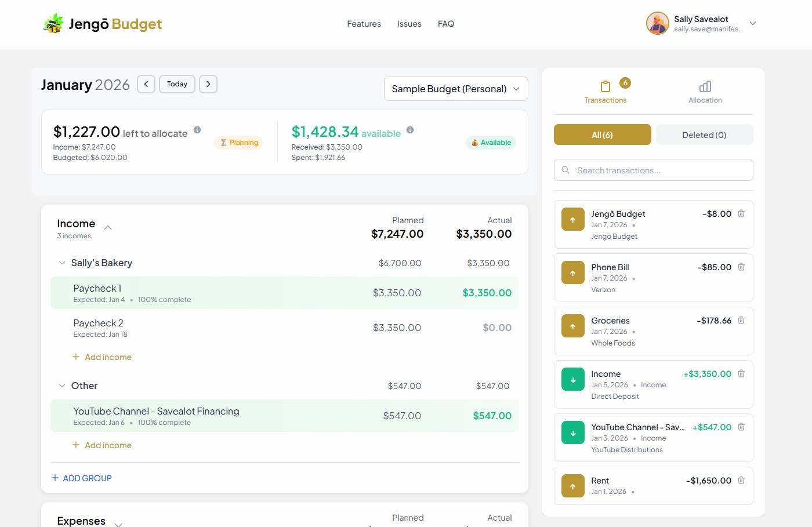Click the Jengō Budget logo icon

click(53, 23)
